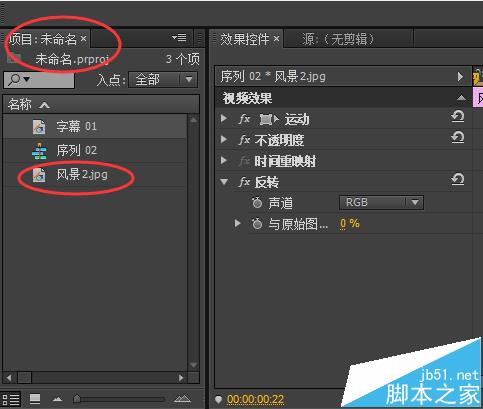Switch to list view

[11, 399]
